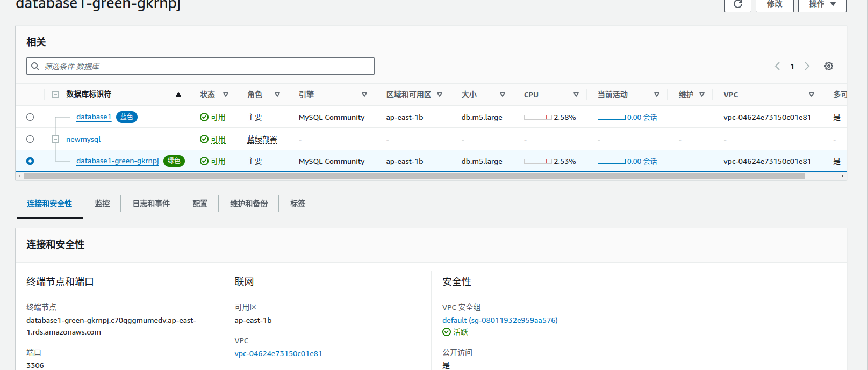This screenshot has height=370, width=868.
Task: Click database1-green-gkrnpj CPU usage bar
Action: (538, 161)
